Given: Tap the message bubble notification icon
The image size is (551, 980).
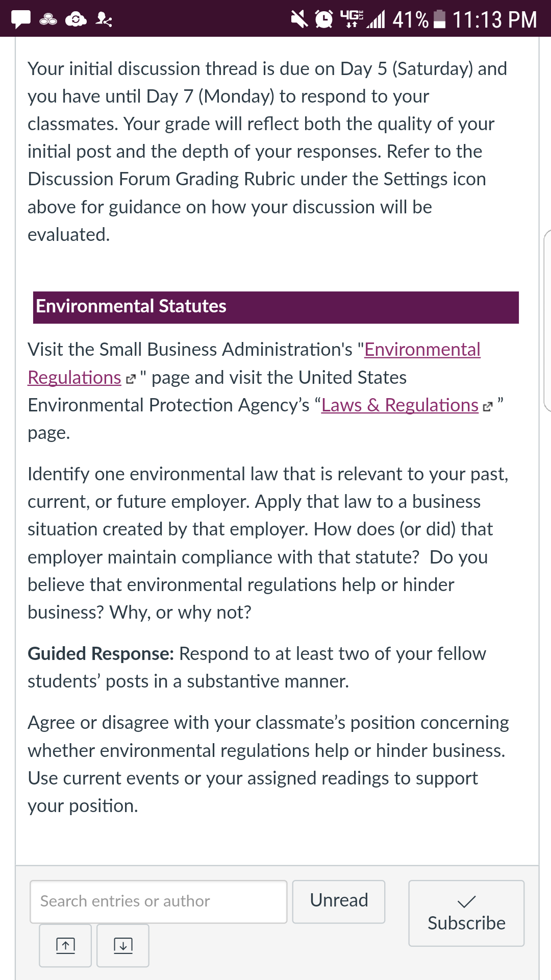Looking at the screenshot, I should (21, 19).
